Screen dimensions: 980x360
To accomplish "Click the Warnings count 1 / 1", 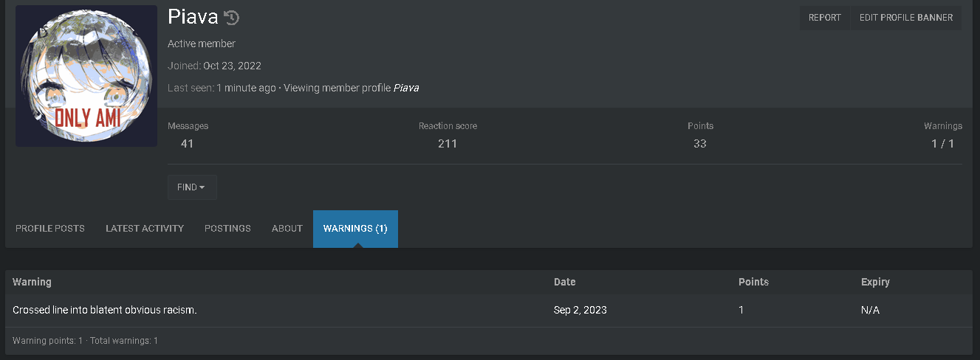I will (x=943, y=144).
